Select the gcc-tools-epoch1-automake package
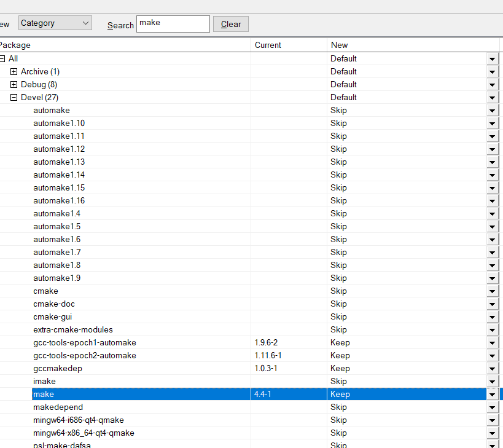This screenshot has height=448, width=503. (84, 342)
